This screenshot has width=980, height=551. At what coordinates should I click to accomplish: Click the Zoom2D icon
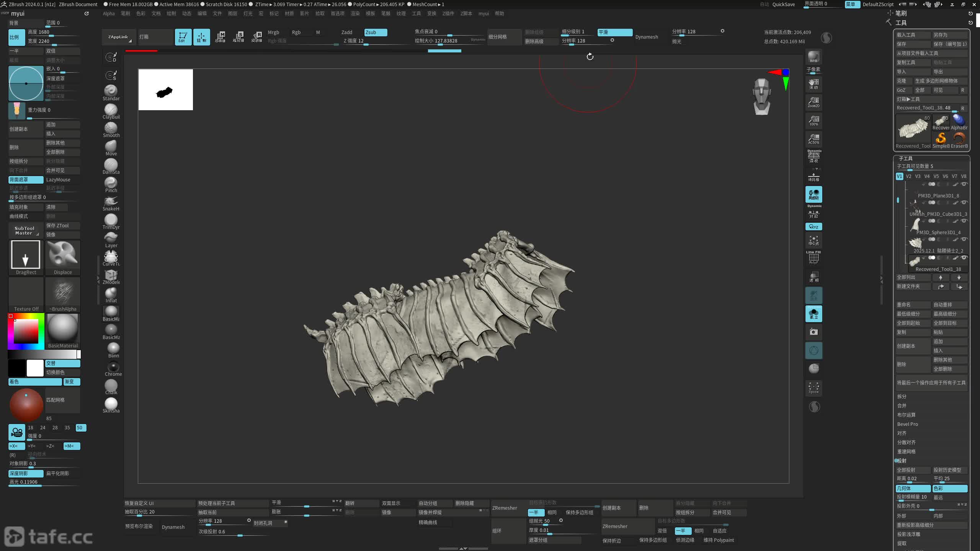(813, 102)
